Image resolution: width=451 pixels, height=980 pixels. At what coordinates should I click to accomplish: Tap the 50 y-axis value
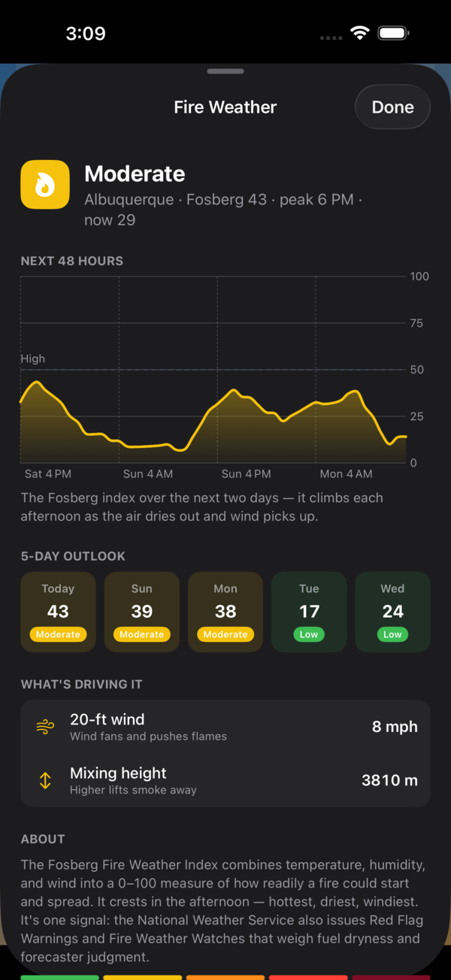point(417,370)
